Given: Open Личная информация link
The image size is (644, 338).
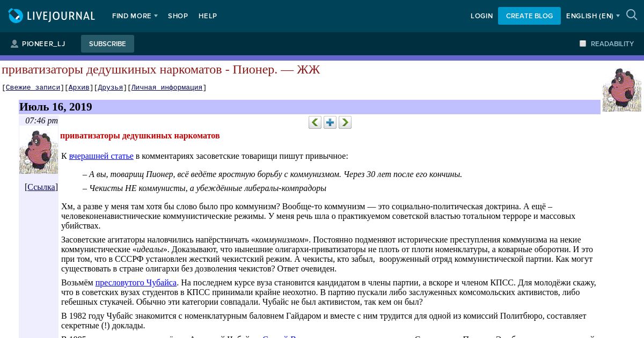Looking at the screenshot, I should (167, 87).
